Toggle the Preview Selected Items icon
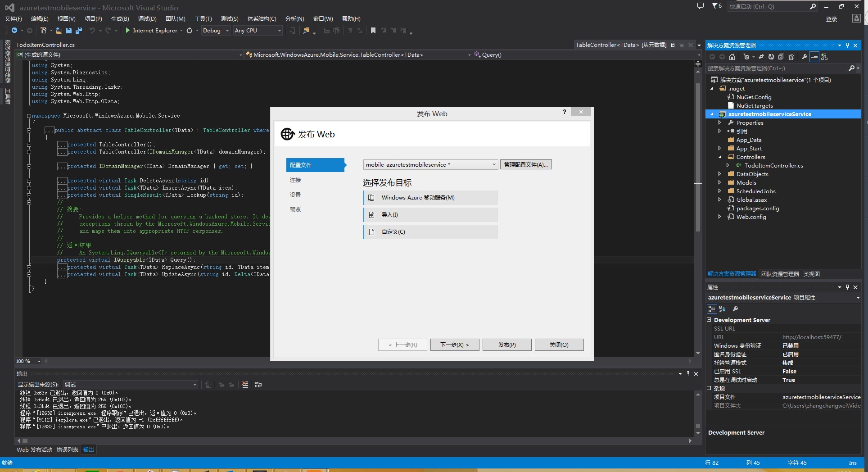Image resolution: width=868 pixels, height=472 pixels. 814,57
